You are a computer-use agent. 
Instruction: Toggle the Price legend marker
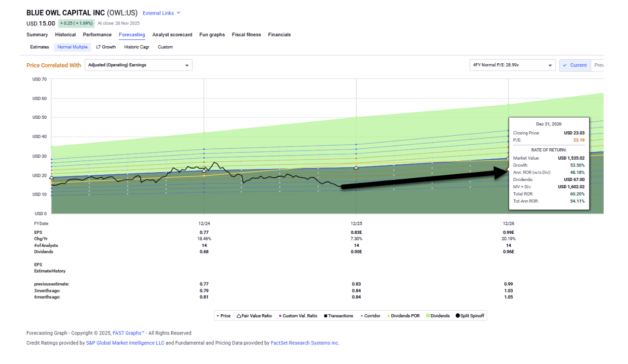[218, 316]
